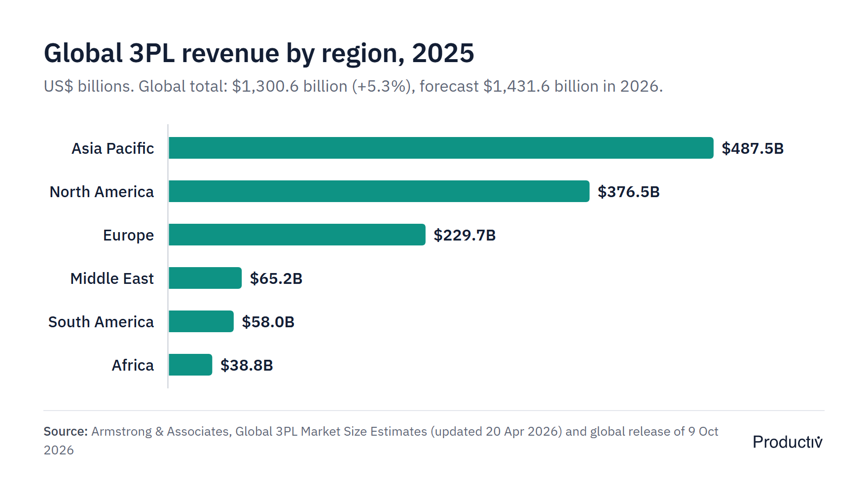This screenshot has height=483, width=868.
Task: Click the North America bar
Action: click(x=379, y=191)
